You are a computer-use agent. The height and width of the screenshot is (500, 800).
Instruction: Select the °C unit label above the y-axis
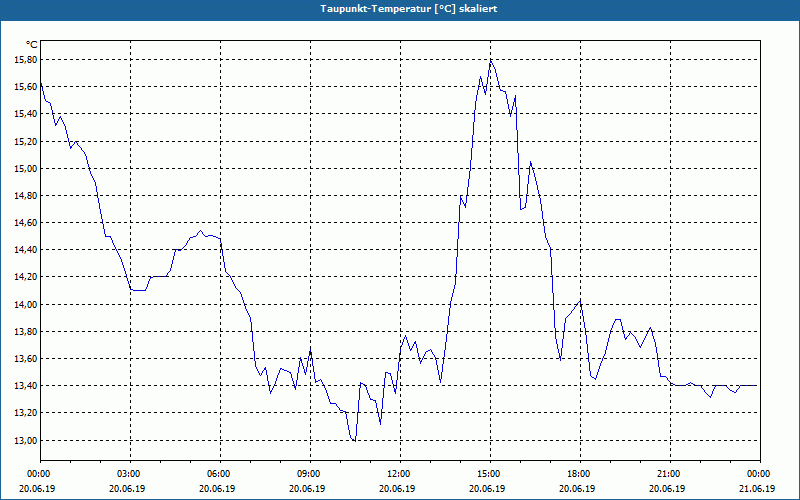click(x=31, y=45)
